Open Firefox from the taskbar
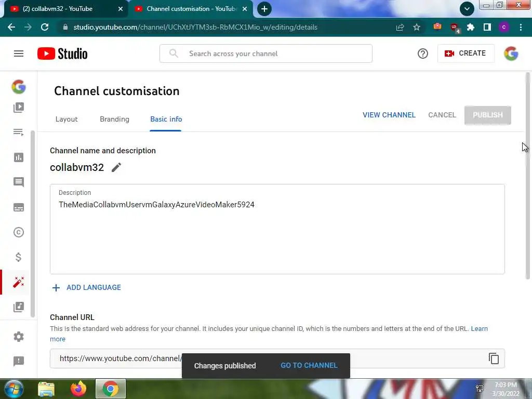This screenshot has width=532, height=399. pyautogui.click(x=78, y=389)
